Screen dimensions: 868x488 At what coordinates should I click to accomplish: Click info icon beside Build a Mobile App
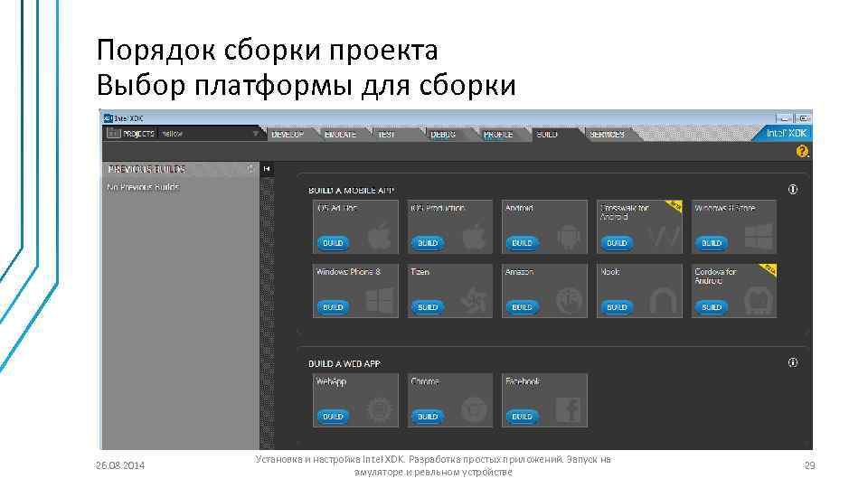click(793, 189)
